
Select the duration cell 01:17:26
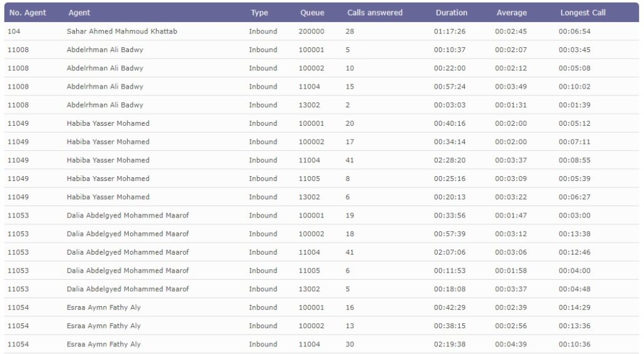tap(450, 31)
